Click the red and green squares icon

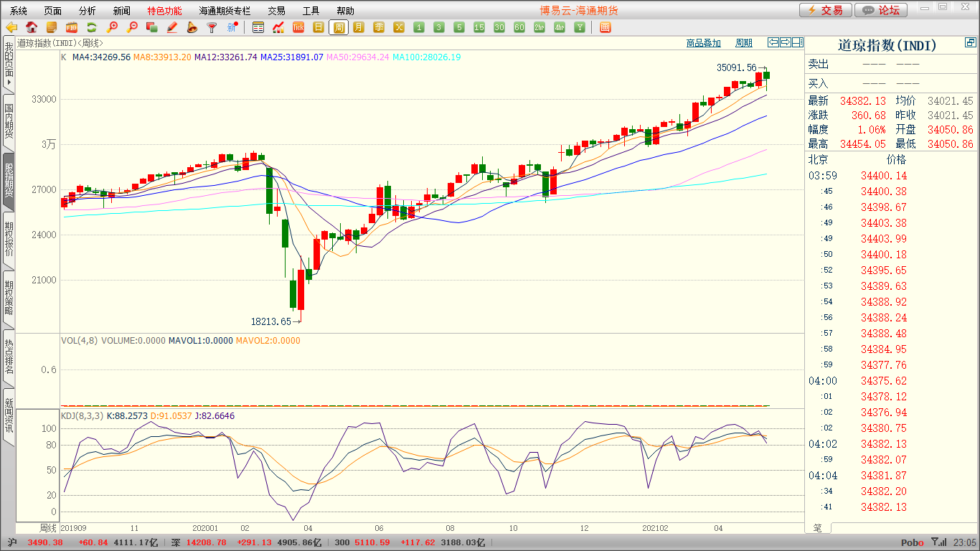(151, 27)
